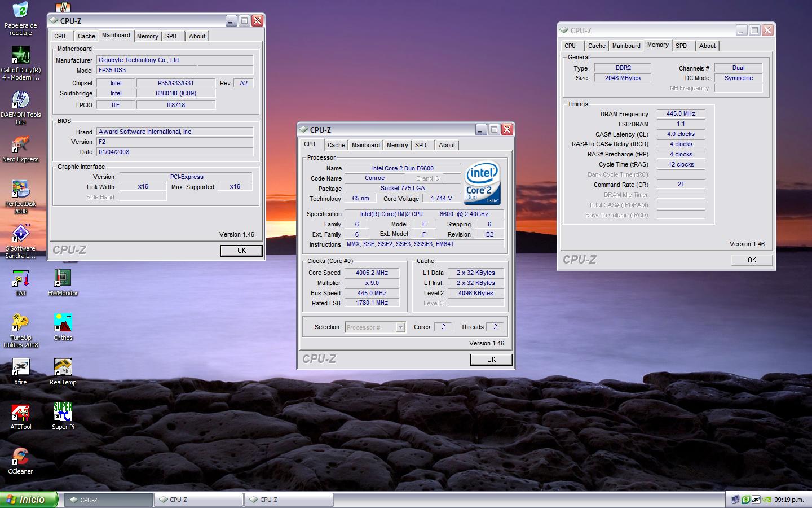Select Call of Duty 4 desktop shortcut

pyautogui.click(x=20, y=63)
